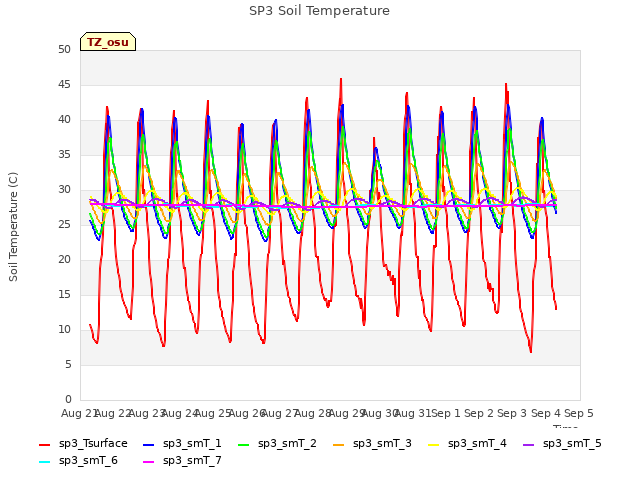640x480 pixels.
Task: Click the cyan sp3_smT_6 legend swatch
Action: [44, 462]
